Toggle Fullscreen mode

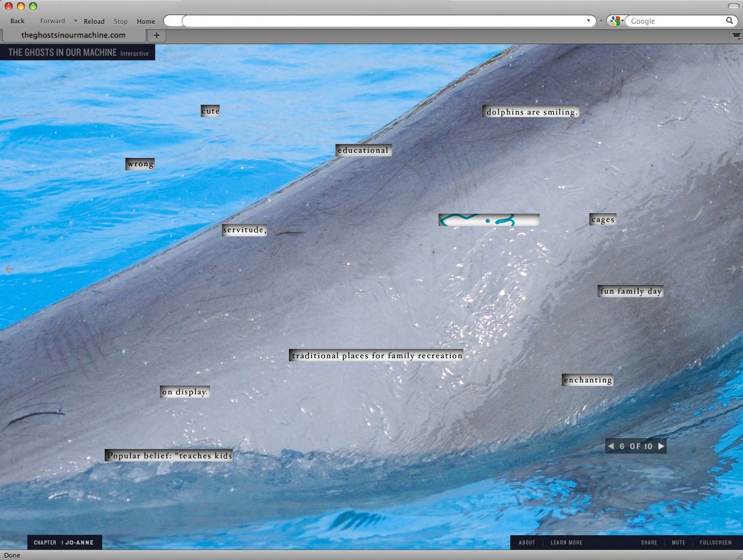point(716,542)
